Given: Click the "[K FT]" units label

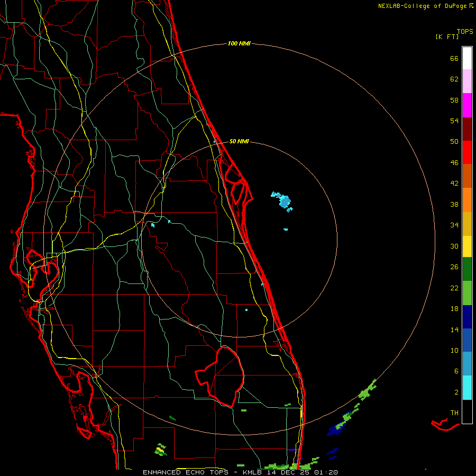Looking at the screenshot, I should (447, 36).
